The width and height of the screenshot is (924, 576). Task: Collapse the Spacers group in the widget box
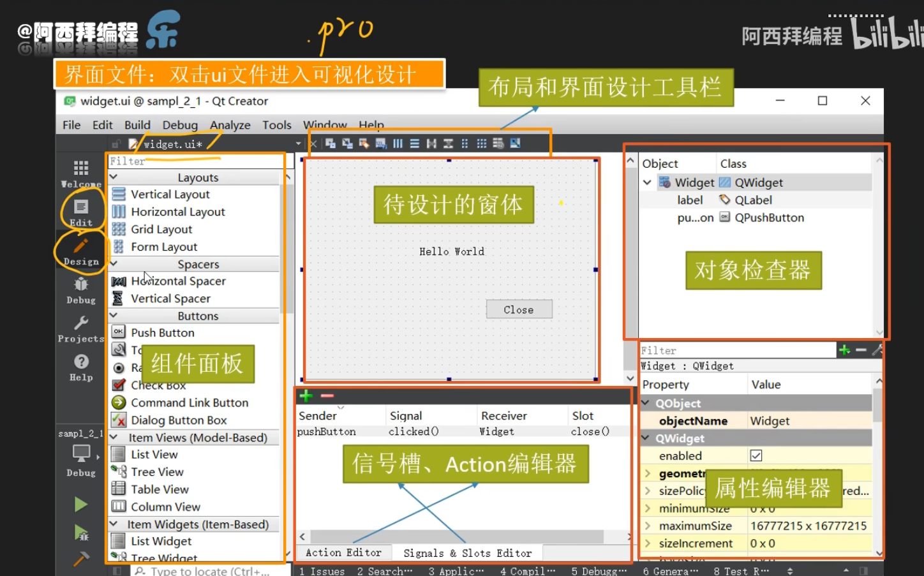pyautogui.click(x=114, y=263)
